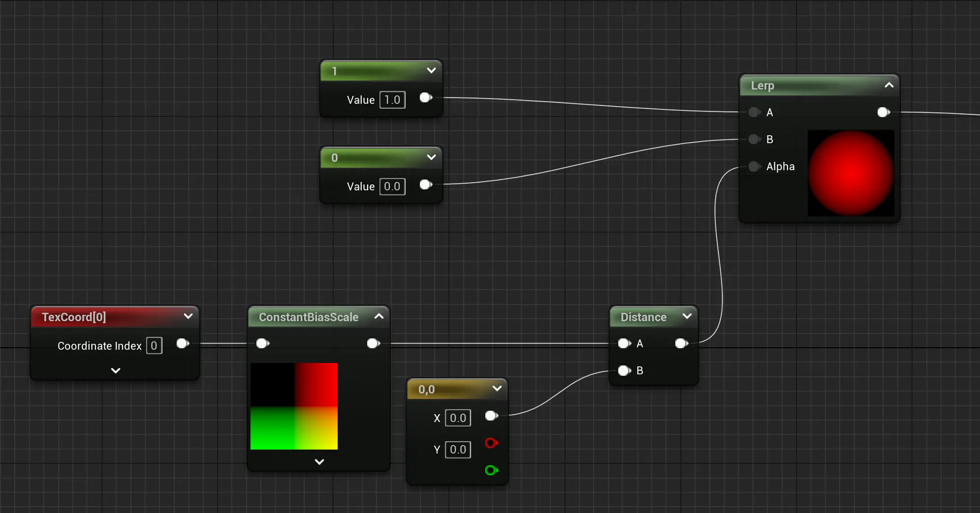The image size is (980, 513).
Task: Click the Lerp node's B input pin
Action: point(754,139)
